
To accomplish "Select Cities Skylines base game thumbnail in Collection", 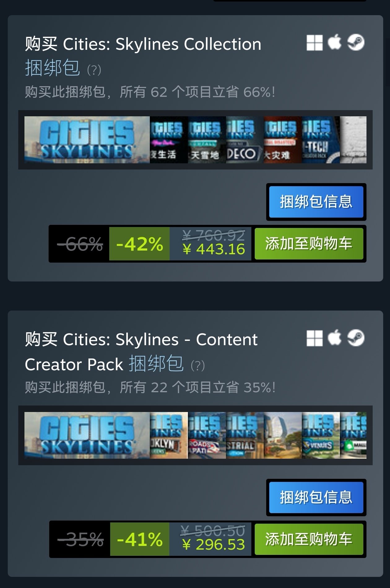I will [87, 140].
